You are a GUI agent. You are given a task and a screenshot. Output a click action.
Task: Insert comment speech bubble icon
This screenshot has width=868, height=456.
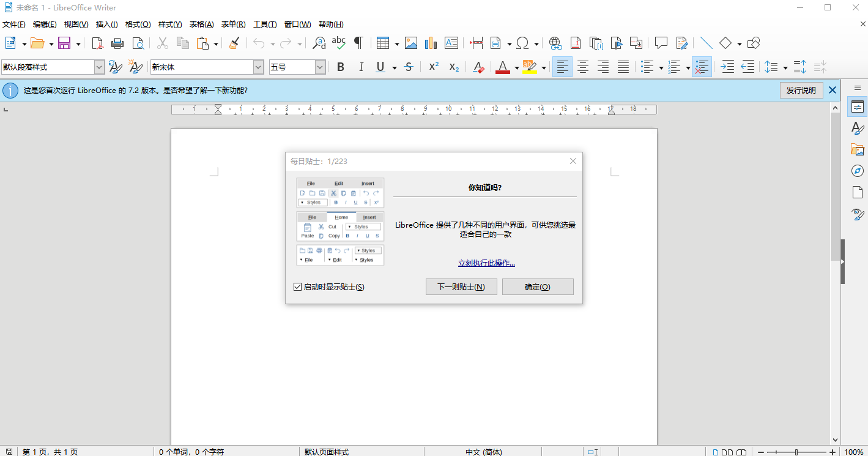pyautogui.click(x=661, y=43)
